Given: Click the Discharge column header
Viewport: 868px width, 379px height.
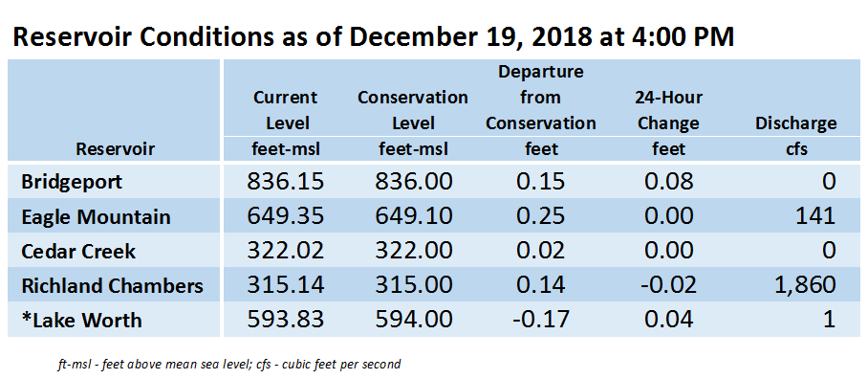Looking at the screenshot, I should coord(796,123).
